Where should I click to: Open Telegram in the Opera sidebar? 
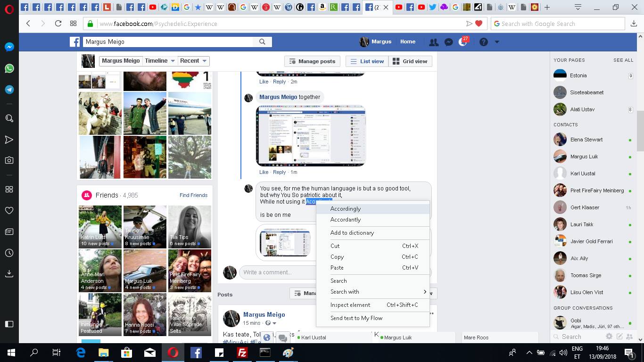(9, 90)
